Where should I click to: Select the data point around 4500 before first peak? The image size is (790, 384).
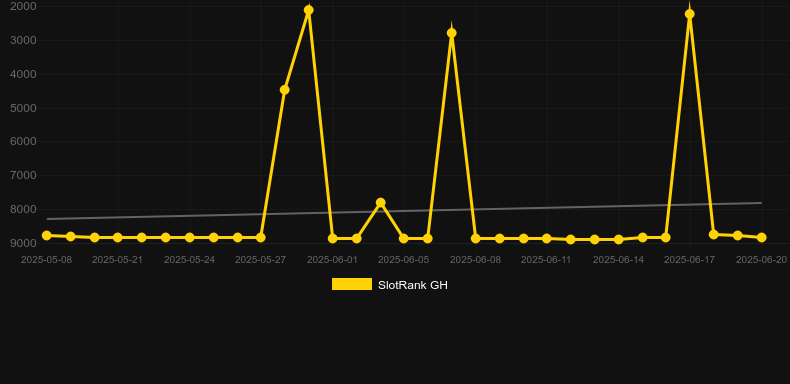285,90
